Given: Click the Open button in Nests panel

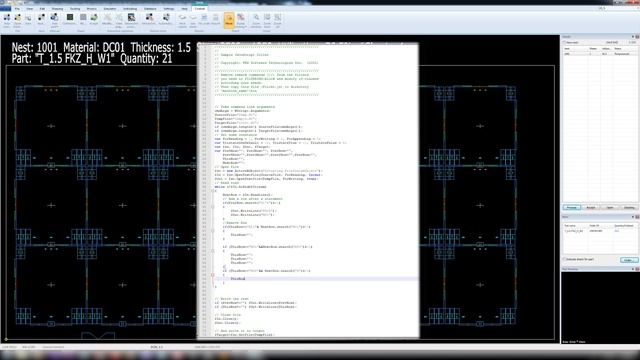Looking at the screenshot, I should click(x=610, y=207).
